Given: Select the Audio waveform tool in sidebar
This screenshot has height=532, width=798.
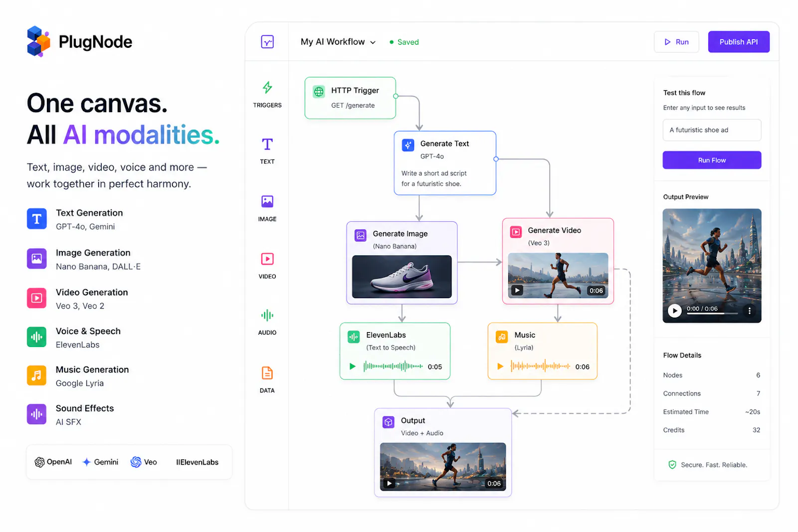Looking at the screenshot, I should pyautogui.click(x=267, y=315).
